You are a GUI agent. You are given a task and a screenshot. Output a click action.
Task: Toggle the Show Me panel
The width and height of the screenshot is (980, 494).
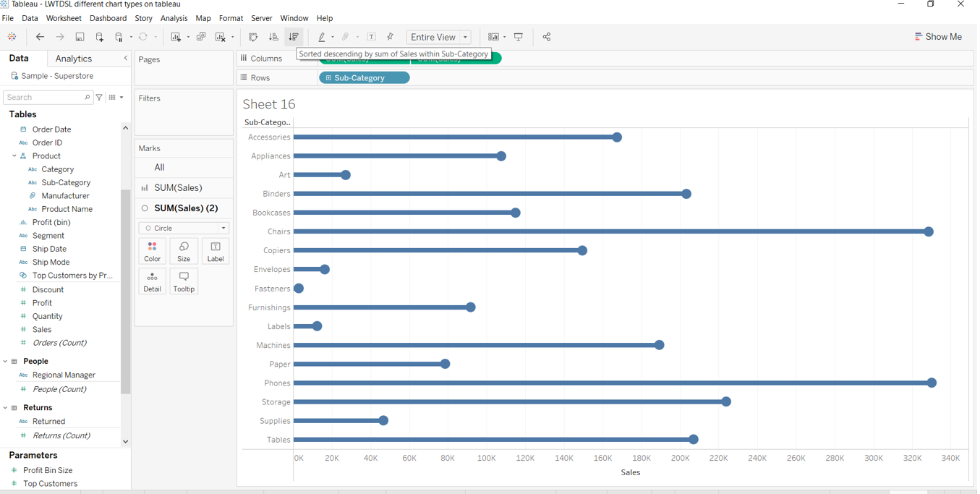(x=938, y=37)
